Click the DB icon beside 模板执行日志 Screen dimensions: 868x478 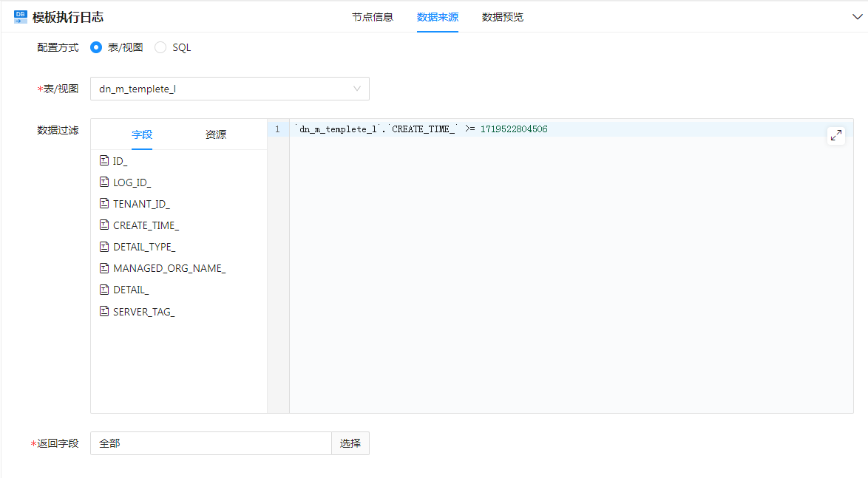click(x=20, y=17)
